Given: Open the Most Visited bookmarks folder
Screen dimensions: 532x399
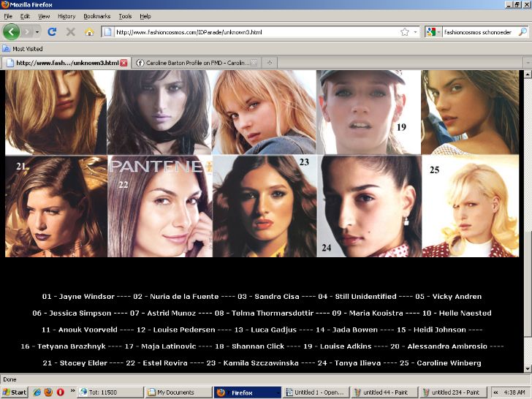Looking at the screenshot, I should click(23, 49).
